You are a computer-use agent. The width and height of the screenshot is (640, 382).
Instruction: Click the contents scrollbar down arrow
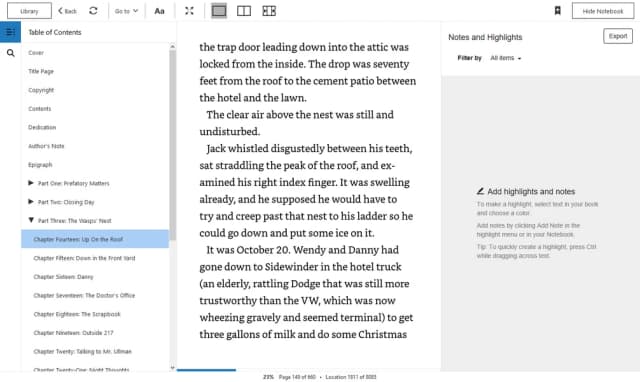pos(172,368)
